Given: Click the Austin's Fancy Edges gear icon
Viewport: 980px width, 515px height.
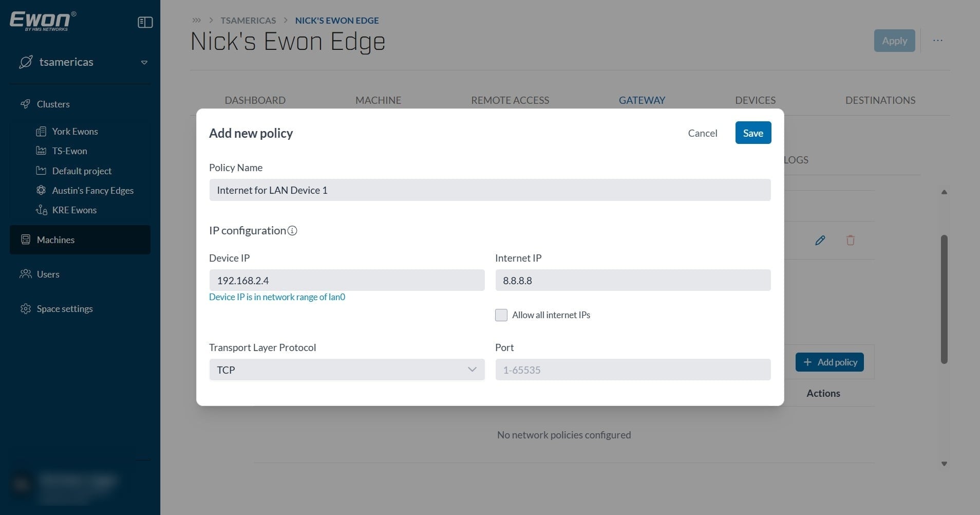Looking at the screenshot, I should click(x=41, y=190).
